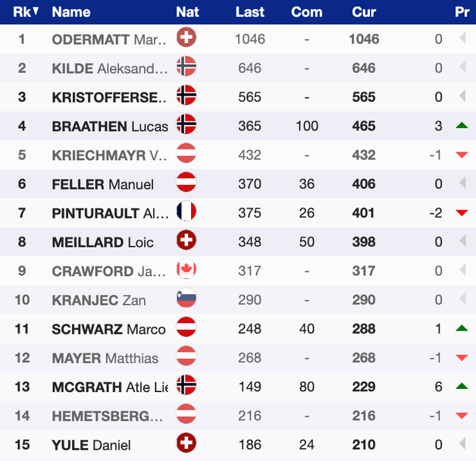Sort table by Name column header
This screenshot has height=461, width=476.
coord(71,11)
